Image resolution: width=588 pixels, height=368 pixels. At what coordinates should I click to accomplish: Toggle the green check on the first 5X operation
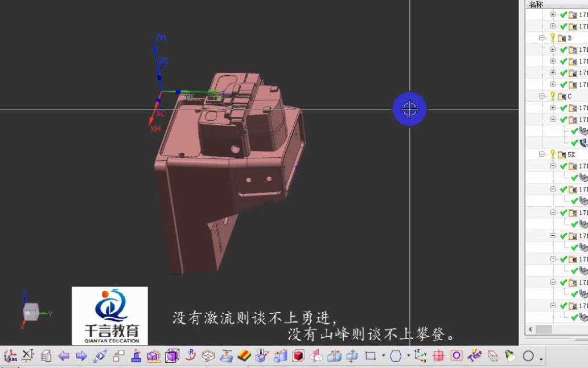pyautogui.click(x=564, y=165)
